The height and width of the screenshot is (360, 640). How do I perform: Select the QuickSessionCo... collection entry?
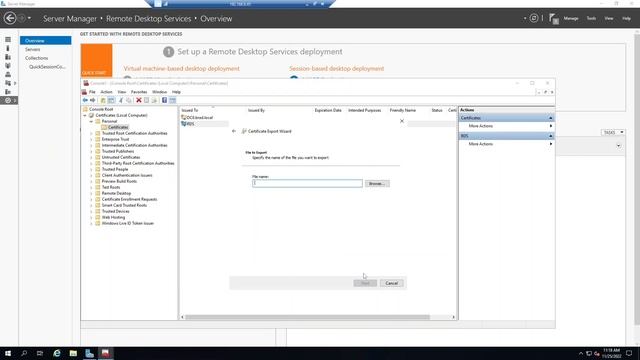[x=47, y=67]
